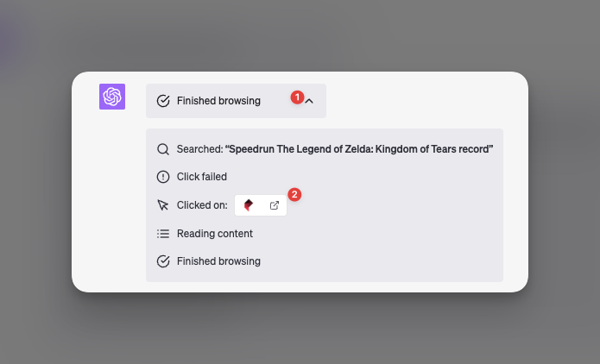This screenshot has height=364, width=600.
Task: Click the list icon beside Reading content
Action: click(x=163, y=233)
